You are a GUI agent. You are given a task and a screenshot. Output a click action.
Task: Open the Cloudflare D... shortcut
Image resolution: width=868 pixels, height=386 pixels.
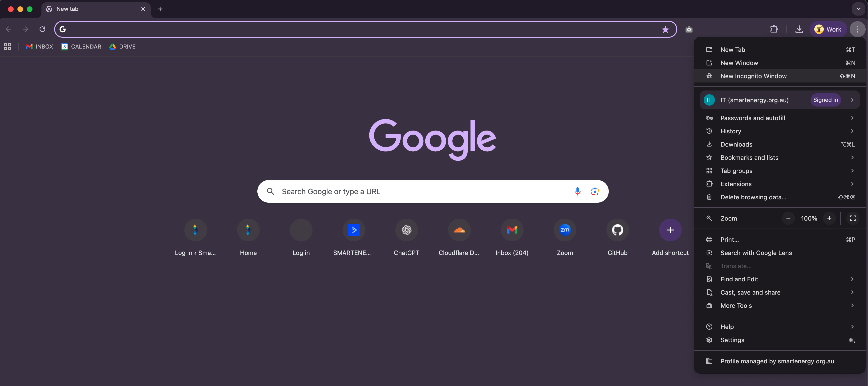(459, 237)
